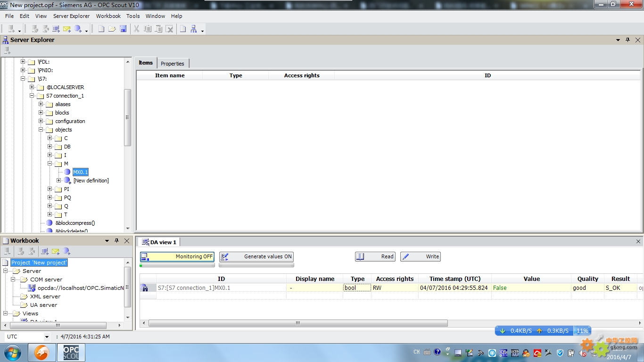Toggle the Generate values ON button
Image resolution: width=644 pixels, height=362 pixels.
tap(256, 257)
